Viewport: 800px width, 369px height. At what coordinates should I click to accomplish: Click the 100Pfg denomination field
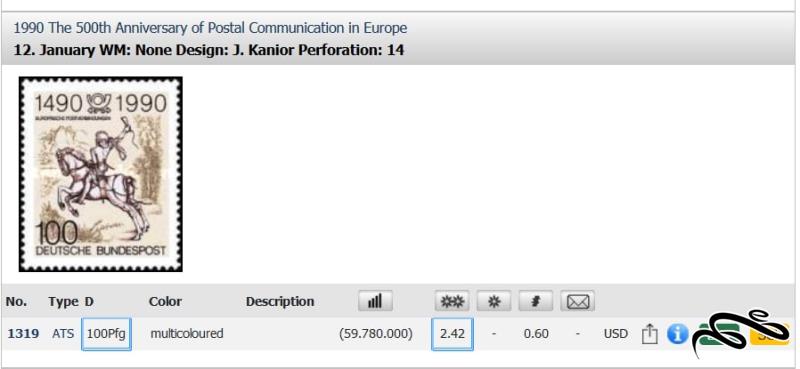106,334
